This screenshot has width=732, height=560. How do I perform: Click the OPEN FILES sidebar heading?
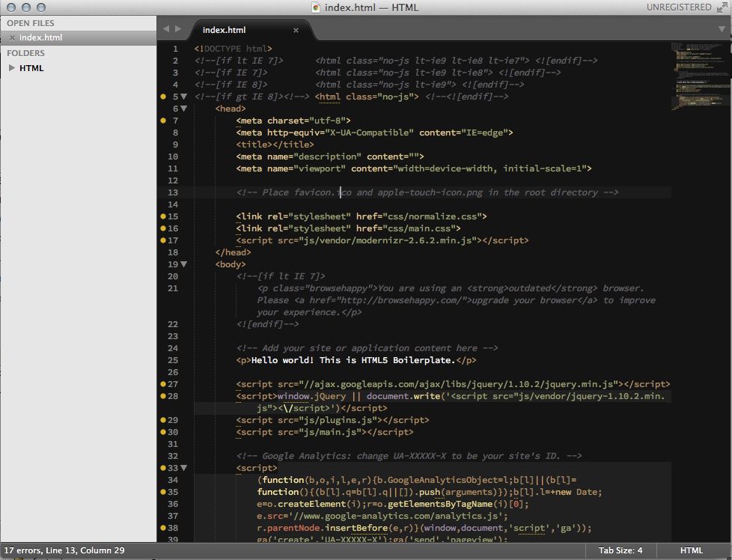tap(31, 23)
